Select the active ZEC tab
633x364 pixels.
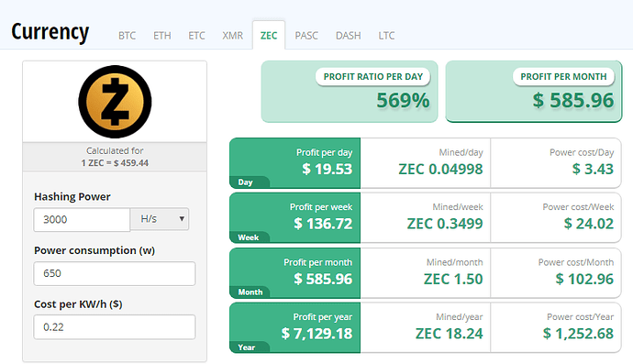click(x=269, y=36)
